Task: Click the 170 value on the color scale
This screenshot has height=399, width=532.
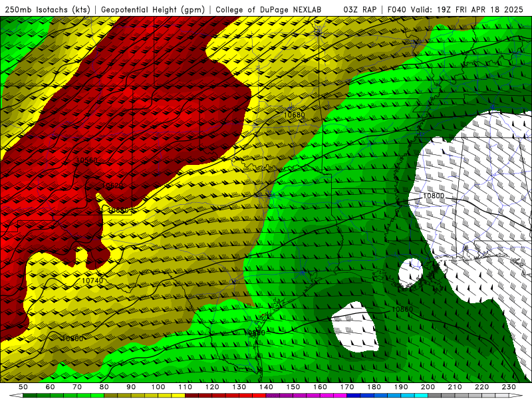Action: (x=346, y=387)
